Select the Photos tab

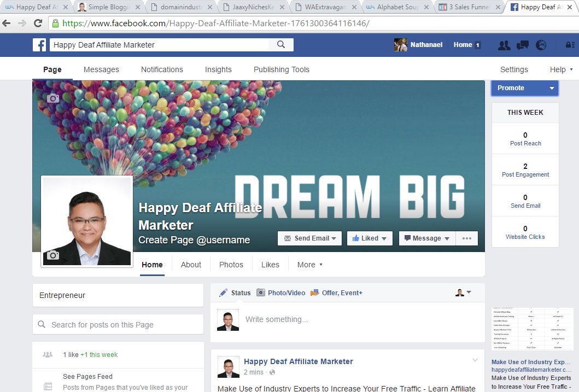pos(231,265)
